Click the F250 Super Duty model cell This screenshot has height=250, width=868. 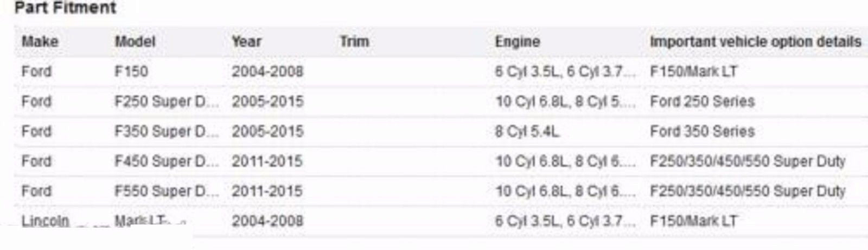pos(167,102)
